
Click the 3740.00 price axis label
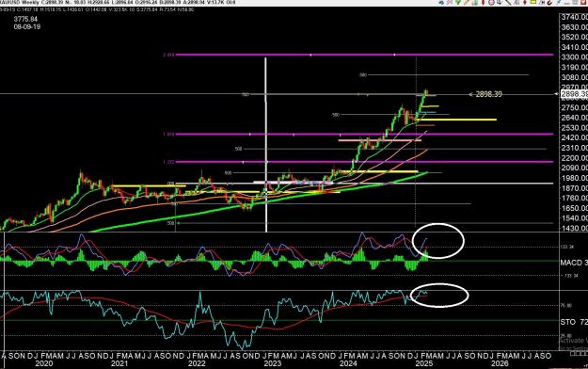[574, 17]
